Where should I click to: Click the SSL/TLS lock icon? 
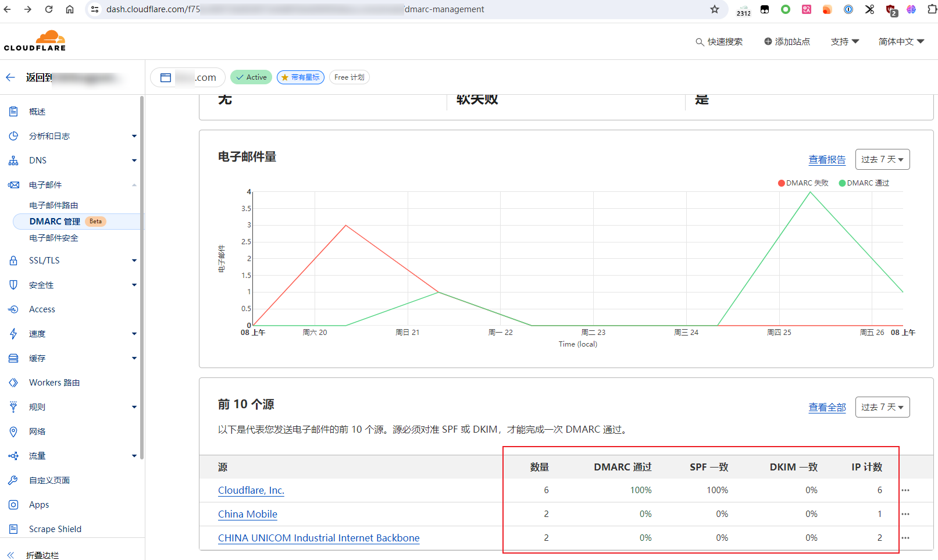pos(13,260)
